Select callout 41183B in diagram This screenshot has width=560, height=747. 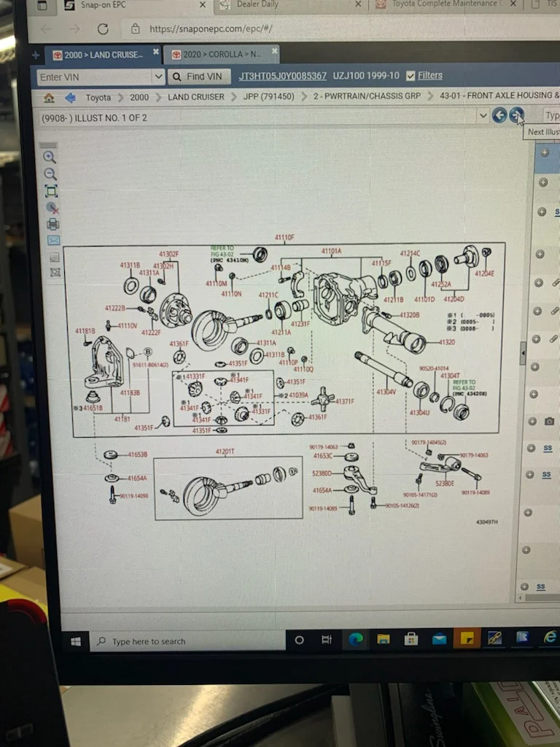[130, 392]
